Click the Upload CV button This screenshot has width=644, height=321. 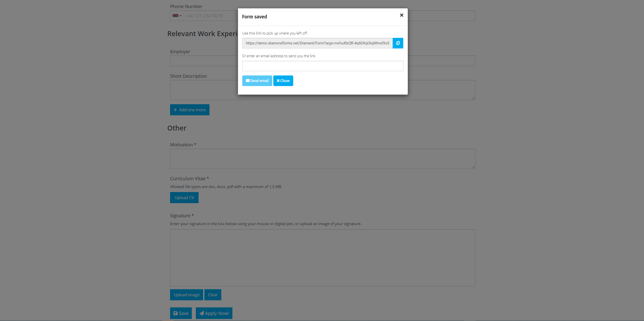[x=184, y=198]
